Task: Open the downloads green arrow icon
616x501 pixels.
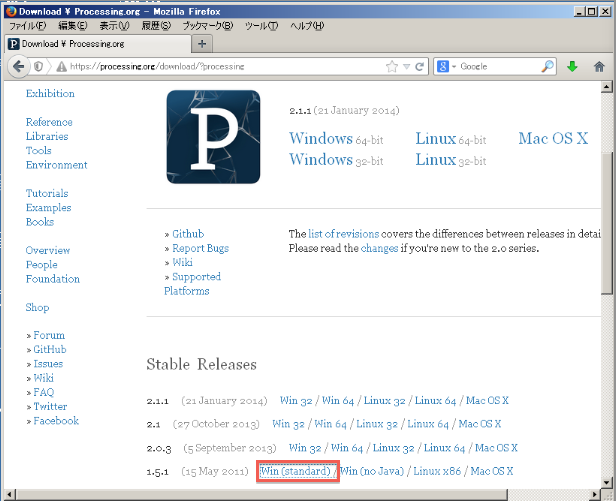Action: point(573,66)
